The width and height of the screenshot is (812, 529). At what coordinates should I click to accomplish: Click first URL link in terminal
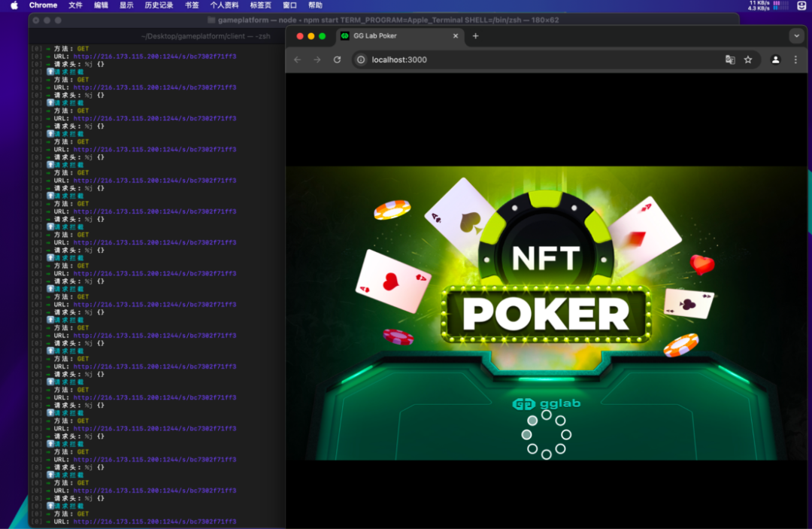155,56
